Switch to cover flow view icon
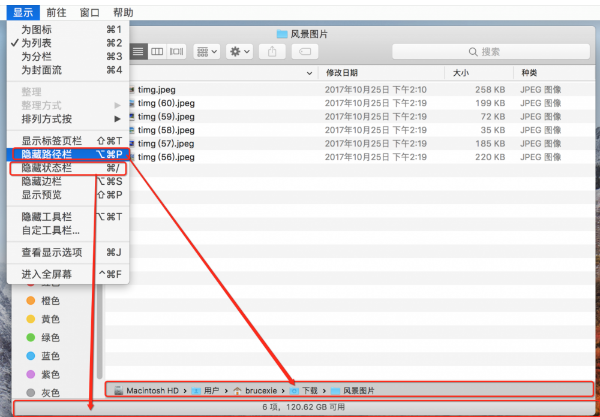 [176, 51]
